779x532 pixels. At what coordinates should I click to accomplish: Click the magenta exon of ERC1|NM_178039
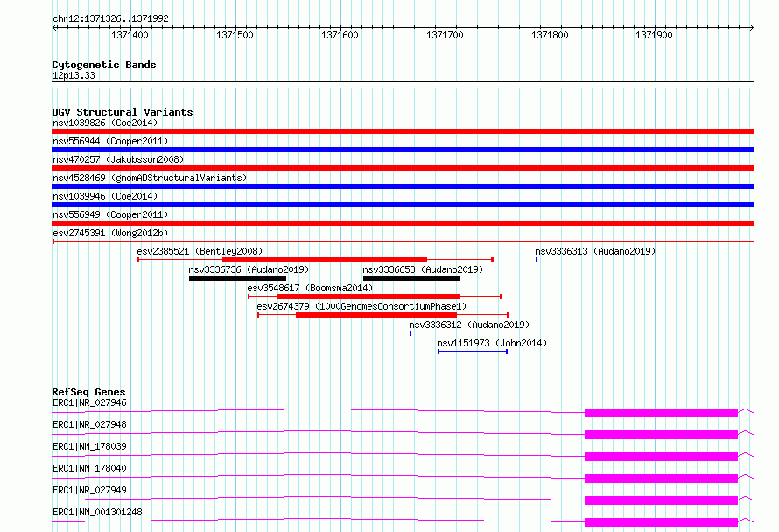661,457
